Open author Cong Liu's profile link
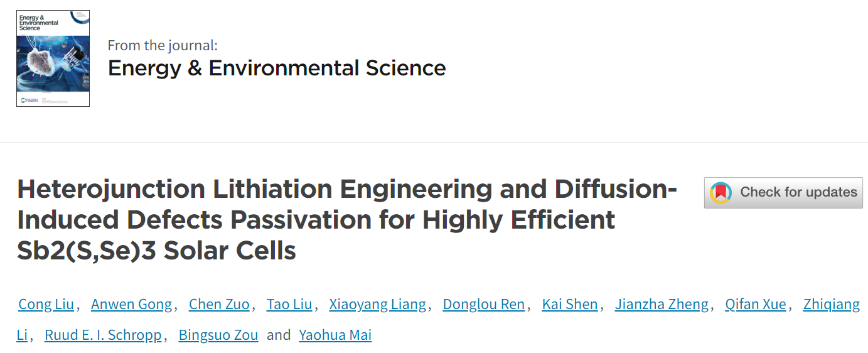Screen dimensions: 868x353 click(x=46, y=305)
